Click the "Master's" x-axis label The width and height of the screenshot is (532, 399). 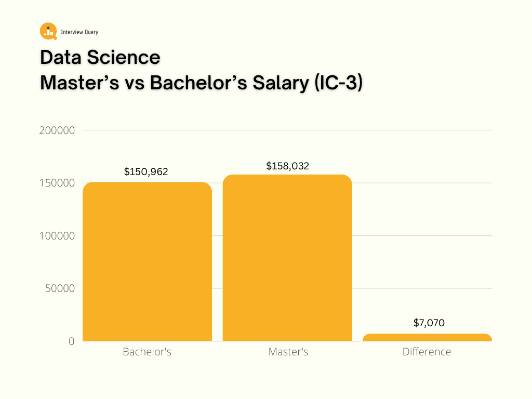pyautogui.click(x=288, y=352)
